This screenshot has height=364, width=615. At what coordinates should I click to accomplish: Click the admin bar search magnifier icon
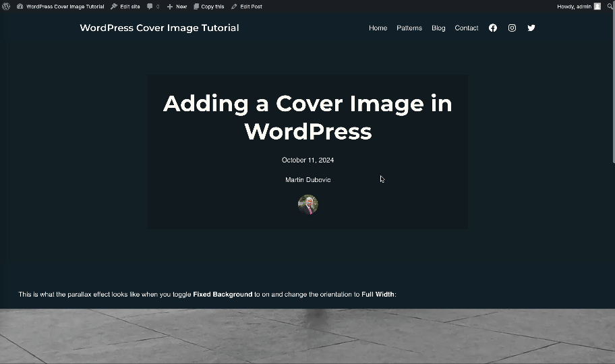point(610,6)
